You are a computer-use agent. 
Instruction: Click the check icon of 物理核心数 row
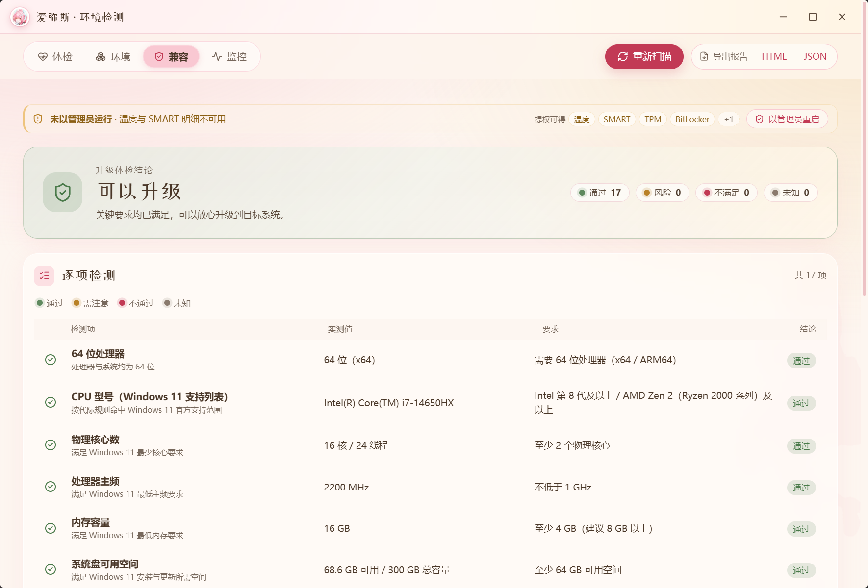click(x=51, y=445)
